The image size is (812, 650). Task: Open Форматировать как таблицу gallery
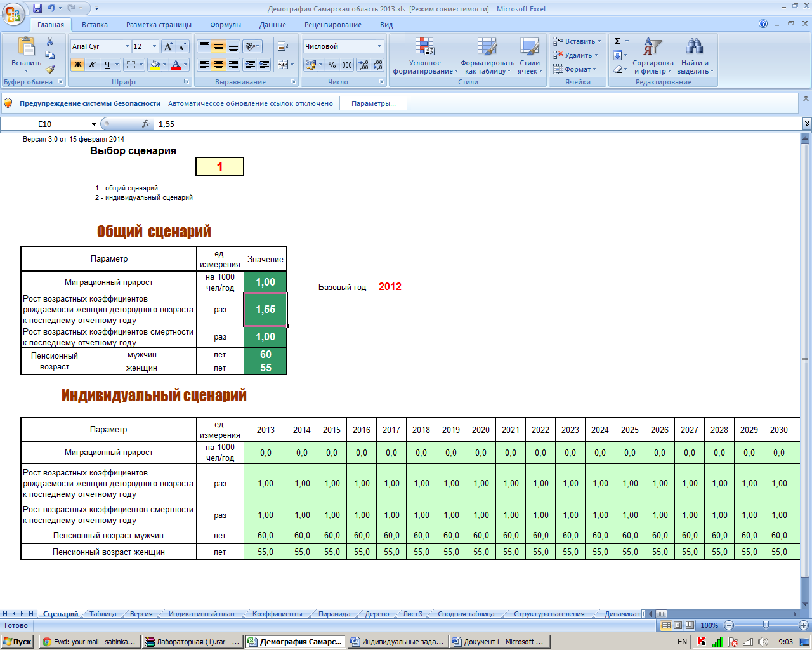(487, 56)
